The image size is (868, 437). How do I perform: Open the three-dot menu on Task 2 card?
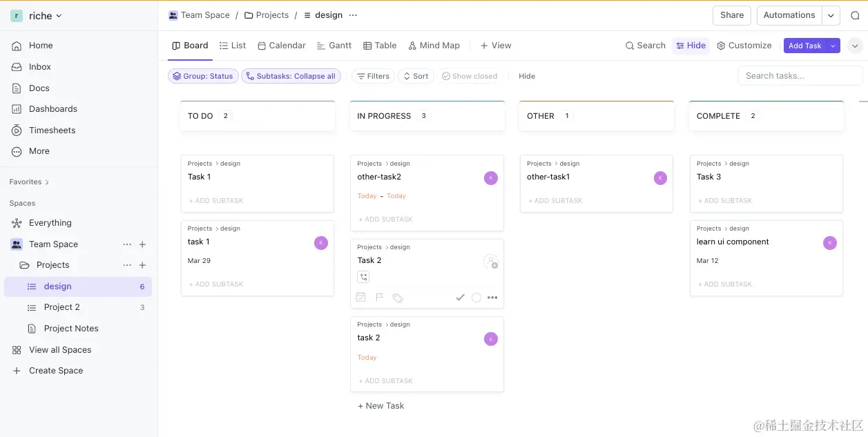[x=492, y=298]
